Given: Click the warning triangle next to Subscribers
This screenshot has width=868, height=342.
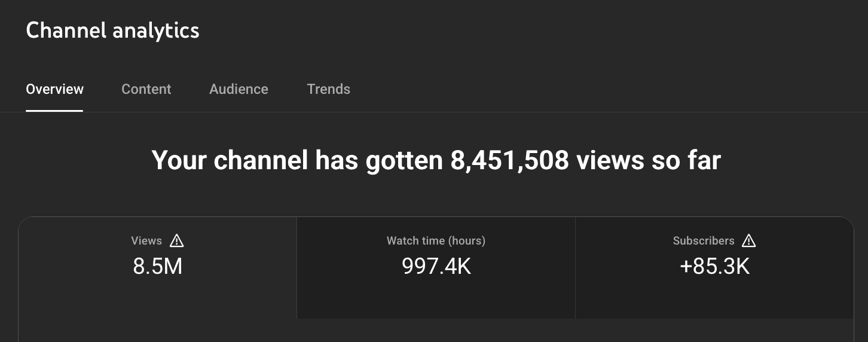Looking at the screenshot, I should (x=748, y=241).
